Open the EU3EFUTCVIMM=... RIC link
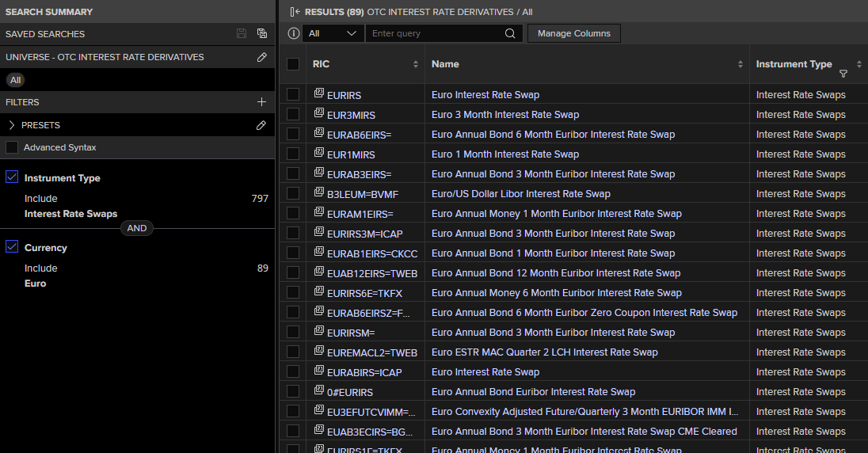 tap(371, 412)
